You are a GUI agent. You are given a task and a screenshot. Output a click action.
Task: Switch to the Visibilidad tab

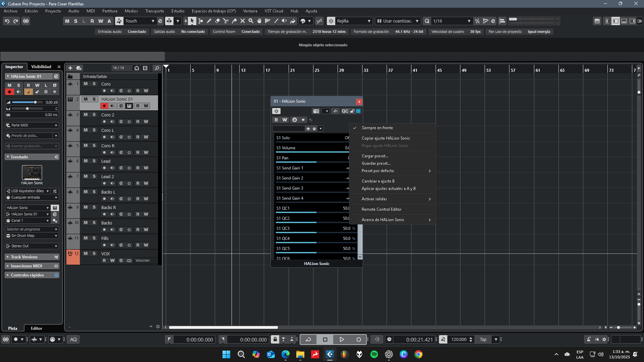tap(41, 67)
